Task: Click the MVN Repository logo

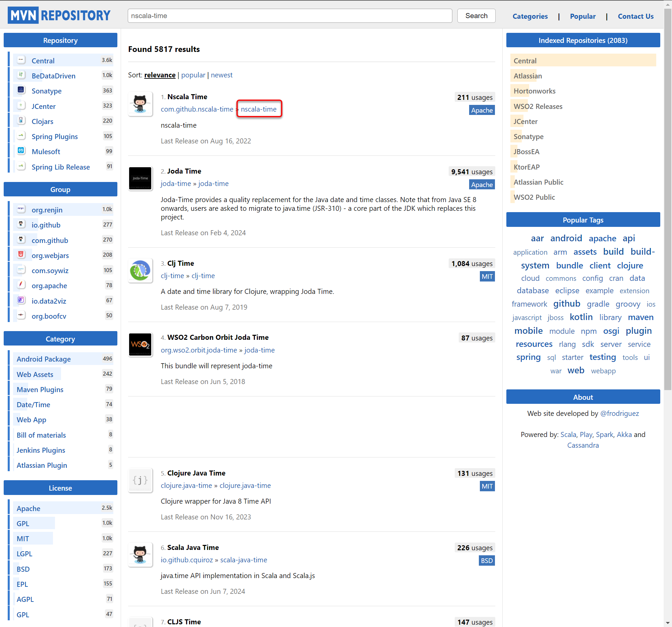Action: [x=59, y=15]
